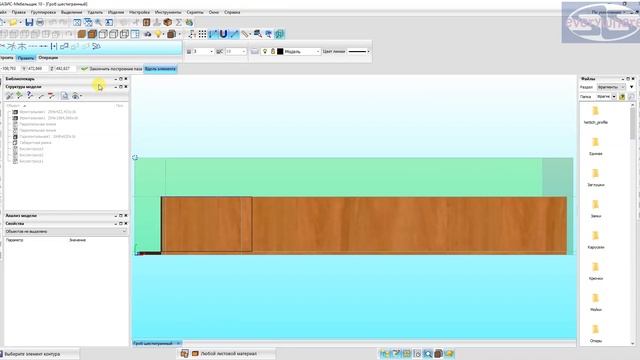The height and width of the screenshot is (360, 640).
Task: Open the Настройка menu
Action: 139,12
